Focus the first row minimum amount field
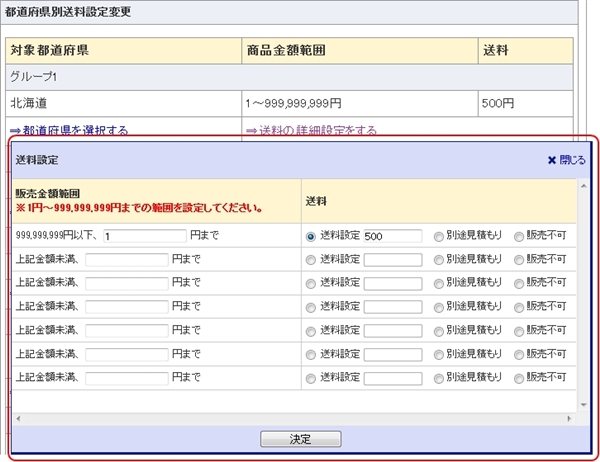 pyautogui.click(x=144, y=236)
